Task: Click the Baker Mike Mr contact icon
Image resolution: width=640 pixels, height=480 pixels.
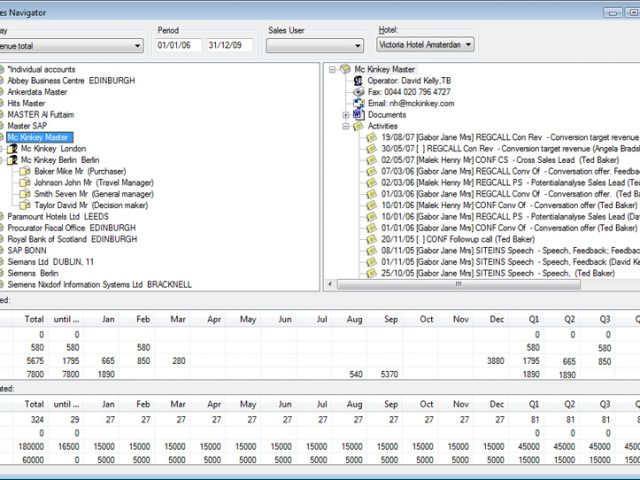Action: pyautogui.click(x=25, y=171)
